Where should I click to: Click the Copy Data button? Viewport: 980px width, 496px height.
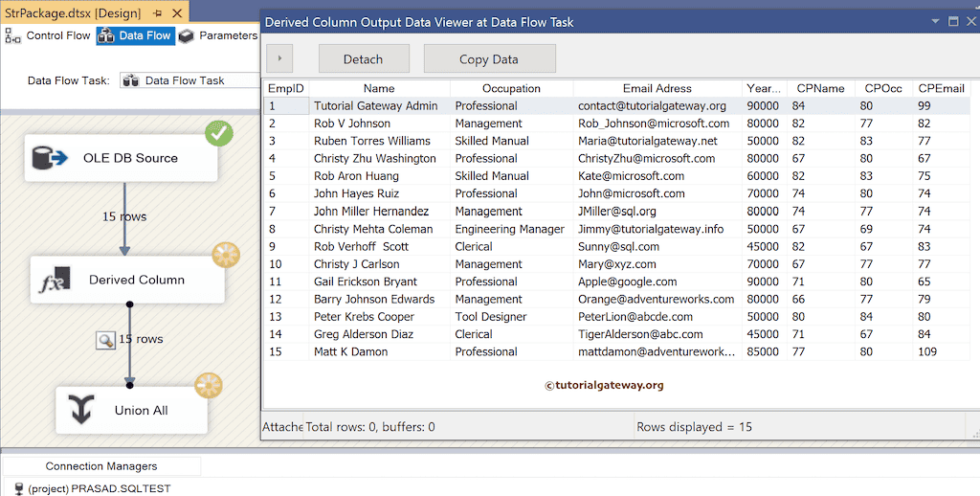click(x=489, y=59)
